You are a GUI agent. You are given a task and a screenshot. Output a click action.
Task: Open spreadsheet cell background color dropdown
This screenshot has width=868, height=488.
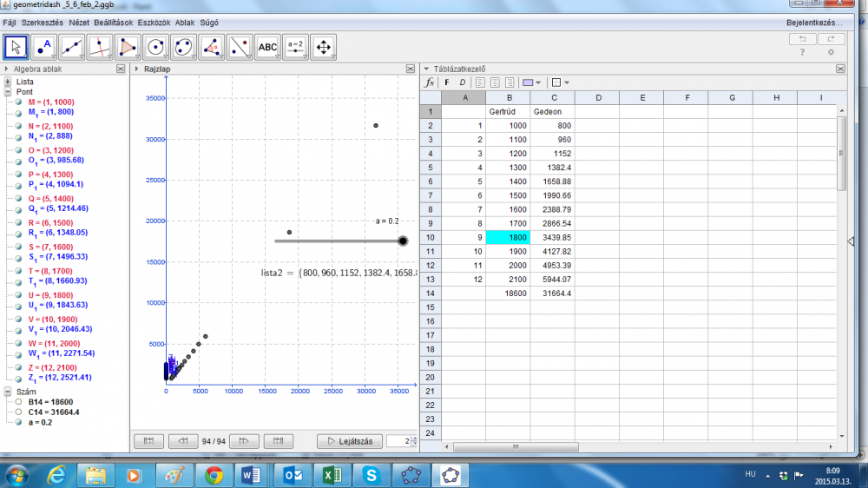tap(531, 83)
